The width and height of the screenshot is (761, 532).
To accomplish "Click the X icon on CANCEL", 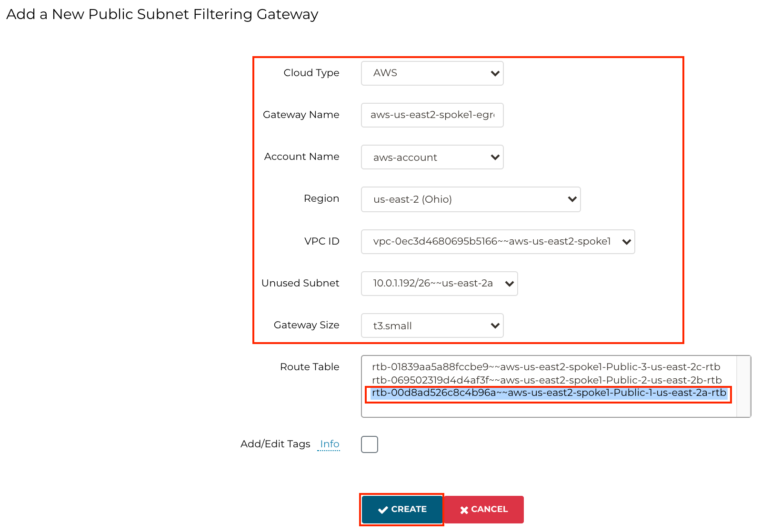I will pyautogui.click(x=464, y=510).
